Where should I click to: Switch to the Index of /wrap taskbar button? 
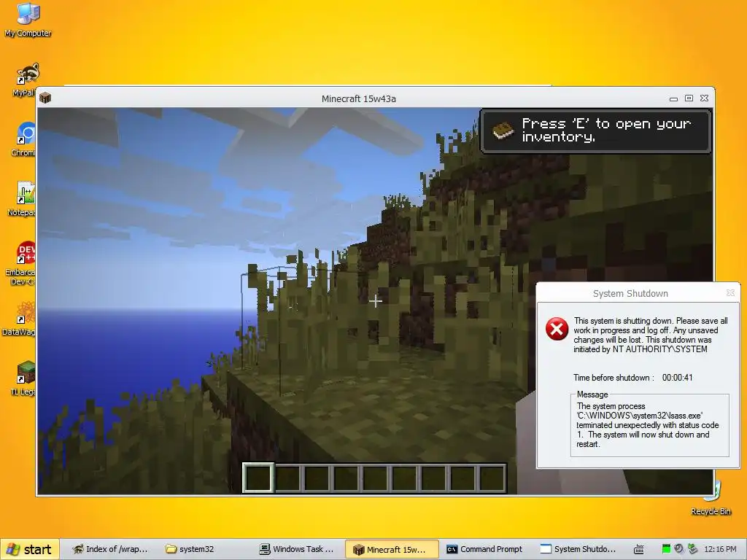coord(110,549)
